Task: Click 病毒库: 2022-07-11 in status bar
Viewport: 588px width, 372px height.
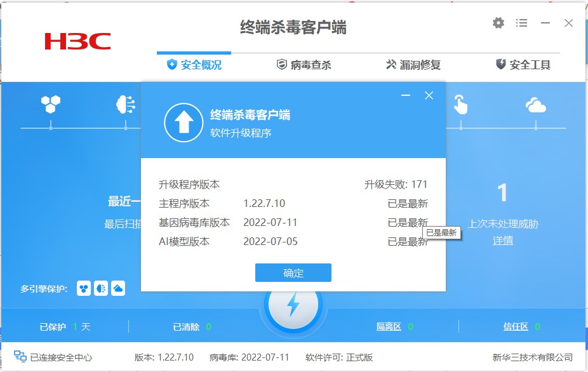Action: point(249,357)
